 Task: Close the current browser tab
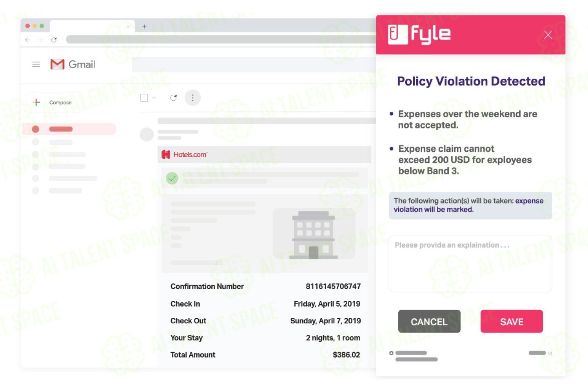128,27
